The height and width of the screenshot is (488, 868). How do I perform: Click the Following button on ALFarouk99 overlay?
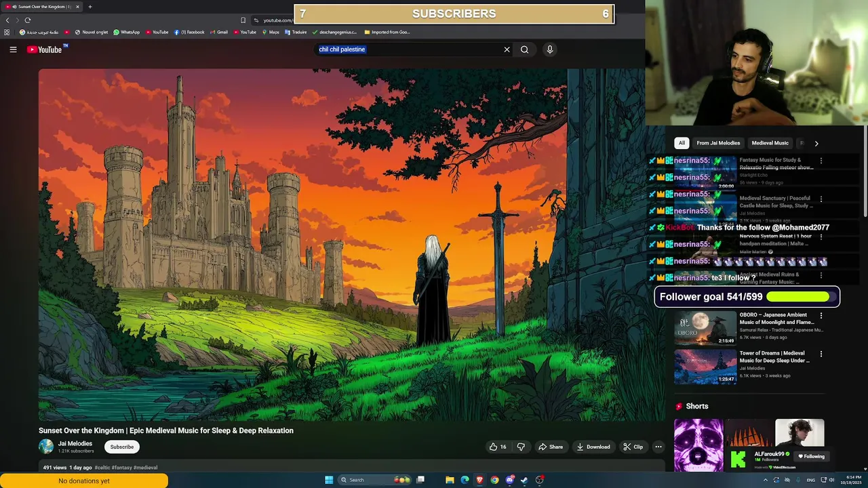click(x=811, y=456)
